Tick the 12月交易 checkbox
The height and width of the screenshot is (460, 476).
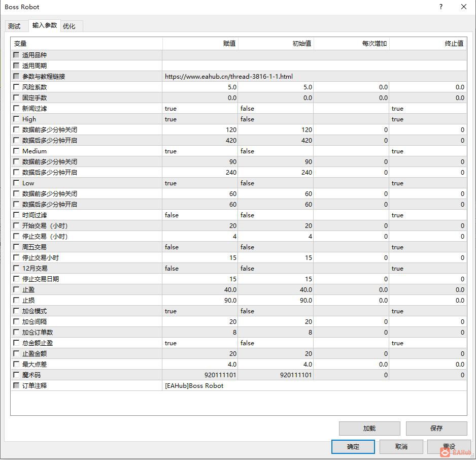pyautogui.click(x=16, y=268)
